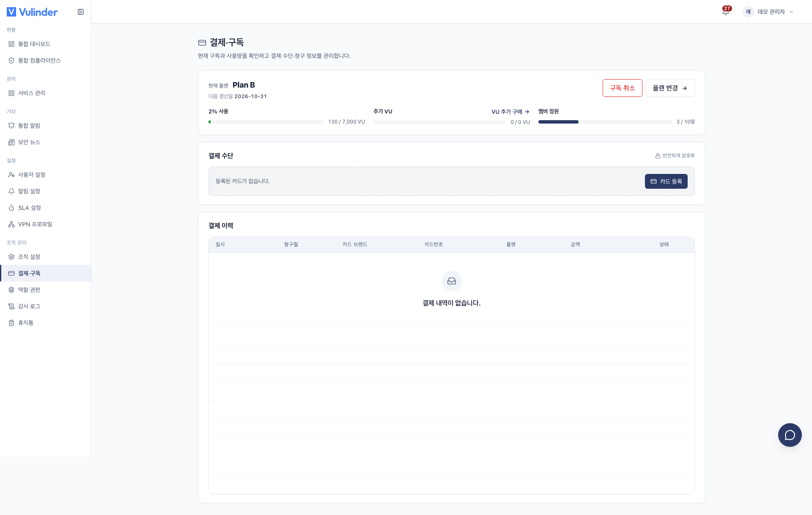The height and width of the screenshot is (515, 812).
Task: Open the 데모 관리자 account dropdown
Action: [768, 12]
